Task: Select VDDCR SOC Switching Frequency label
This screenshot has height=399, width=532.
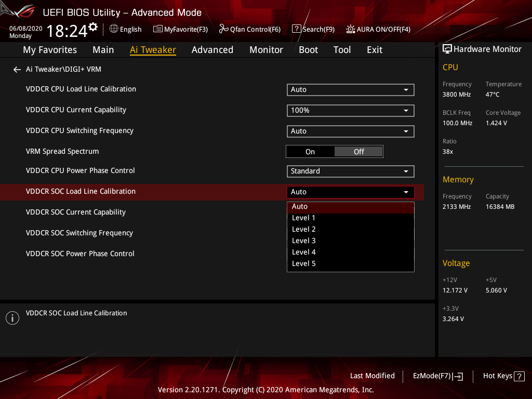Action: pos(79,233)
